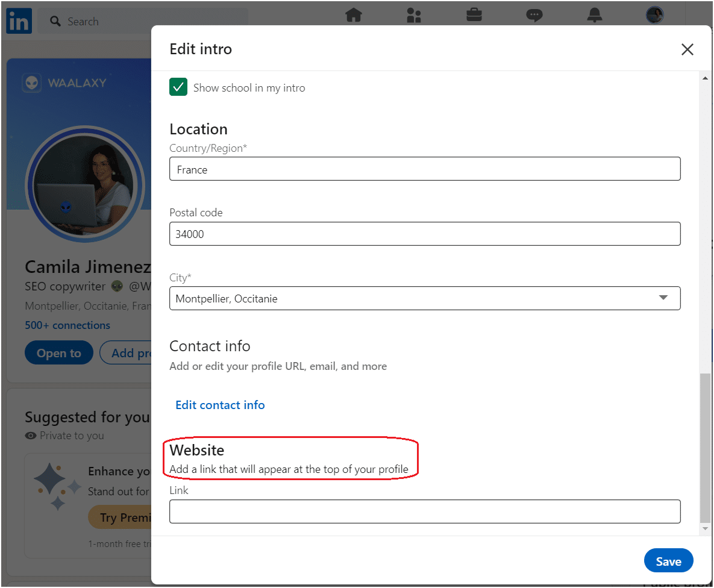Image resolution: width=714 pixels, height=588 pixels.
Task: Switch to the Edit intro dialog header
Action: tap(201, 49)
